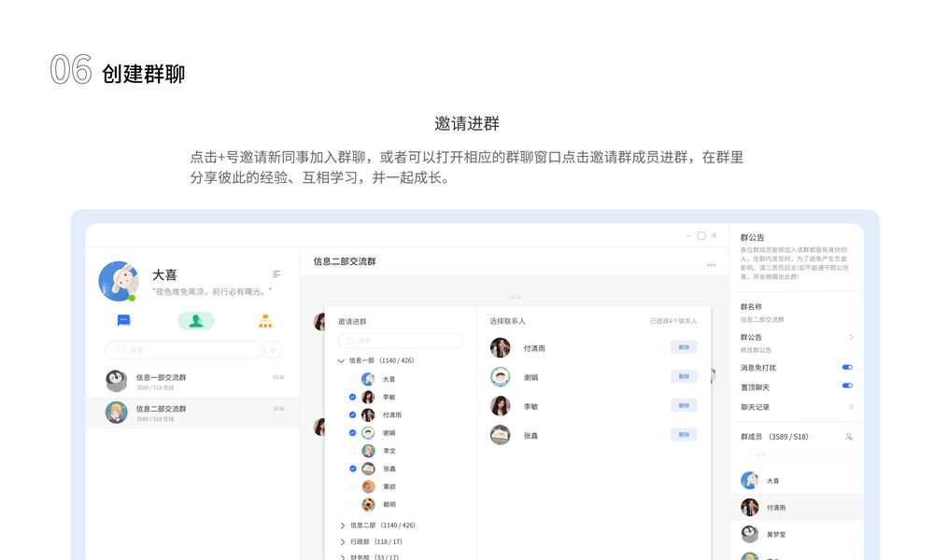Click 付清雨's avatar in the 群成员 list

click(x=750, y=507)
